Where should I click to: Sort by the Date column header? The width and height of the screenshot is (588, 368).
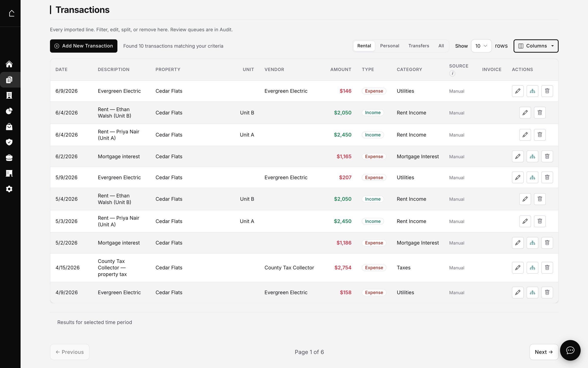point(61,69)
